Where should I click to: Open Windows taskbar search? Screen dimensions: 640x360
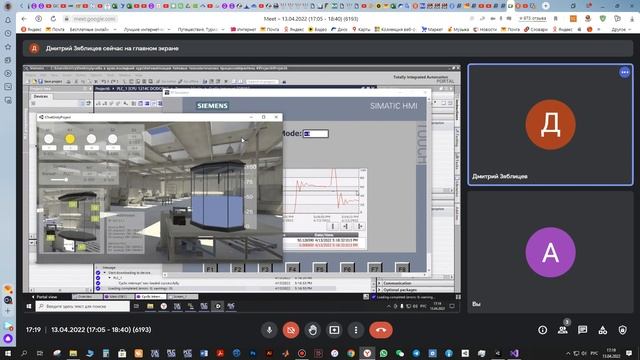coord(24,353)
